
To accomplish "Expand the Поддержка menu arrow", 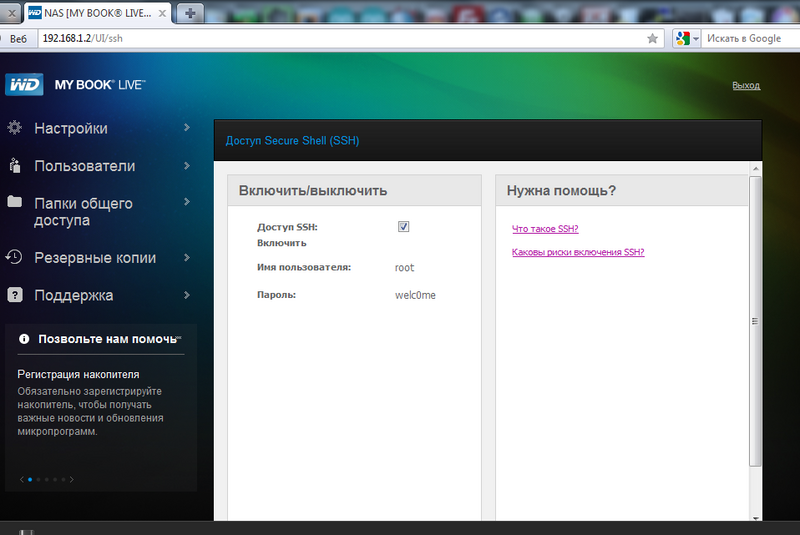I will click(187, 295).
